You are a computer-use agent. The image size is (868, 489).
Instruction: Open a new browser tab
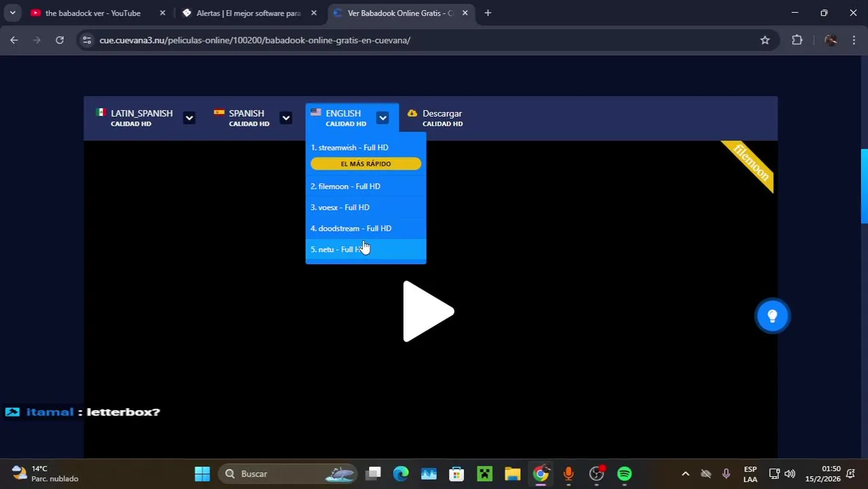[x=488, y=13]
